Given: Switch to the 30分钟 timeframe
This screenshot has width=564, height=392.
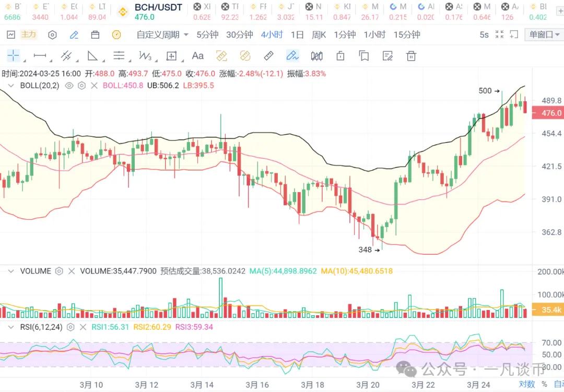Looking at the screenshot, I should [240, 35].
